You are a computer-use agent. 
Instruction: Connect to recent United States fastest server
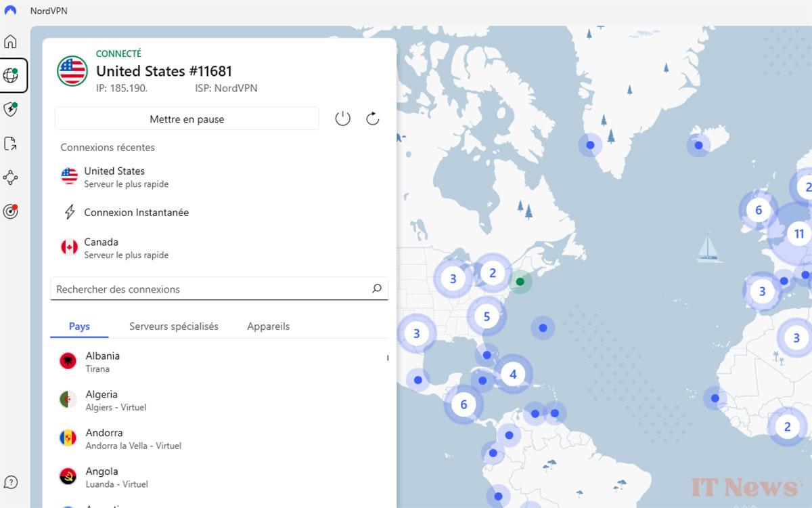(x=220, y=177)
